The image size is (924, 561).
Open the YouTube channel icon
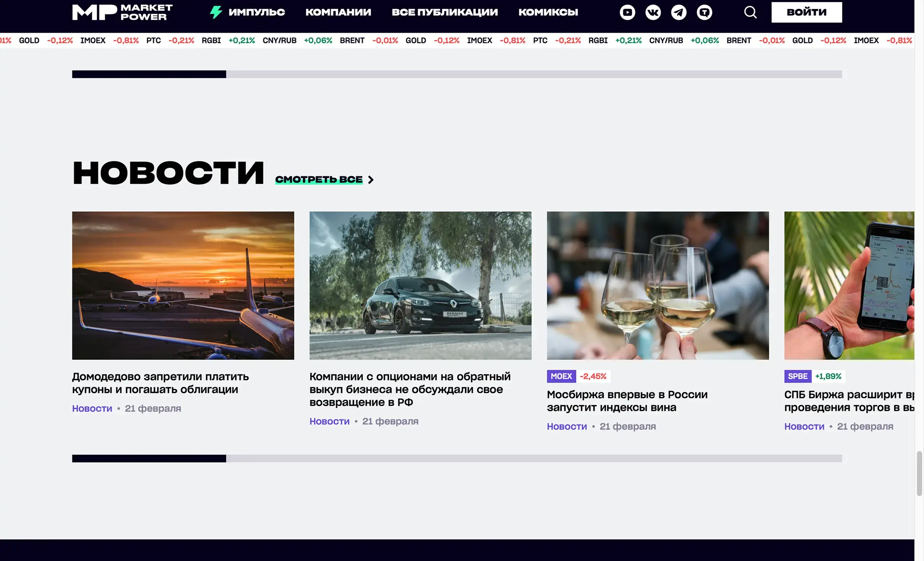point(627,12)
